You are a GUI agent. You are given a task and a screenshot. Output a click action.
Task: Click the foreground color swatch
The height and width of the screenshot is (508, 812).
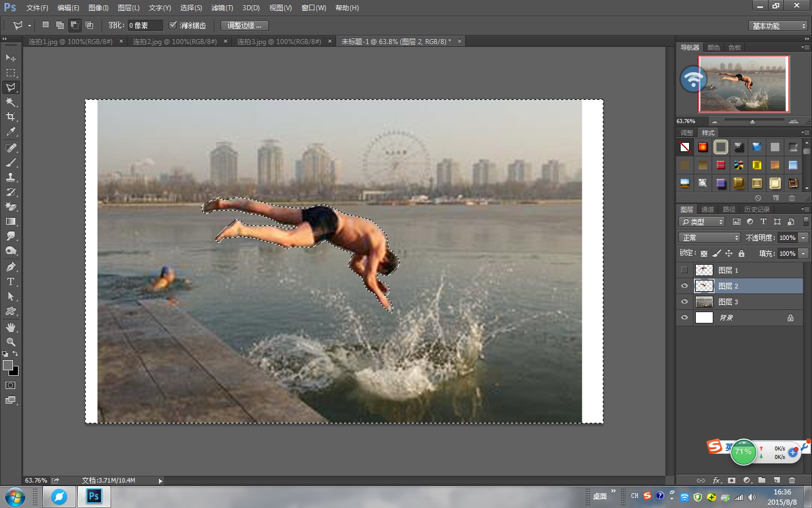[8, 365]
